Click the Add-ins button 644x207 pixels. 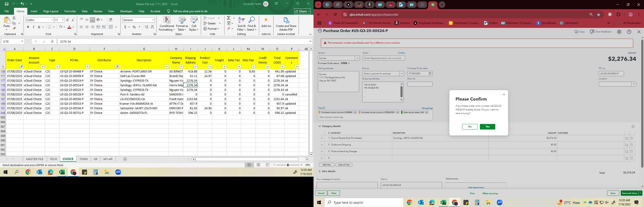[x=266, y=23]
